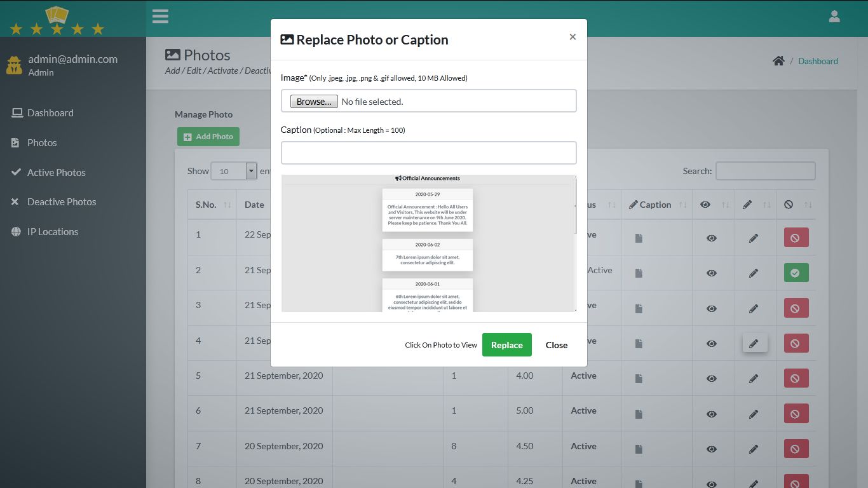
Task: Open the hamburger navigation menu
Action: pos(160,16)
